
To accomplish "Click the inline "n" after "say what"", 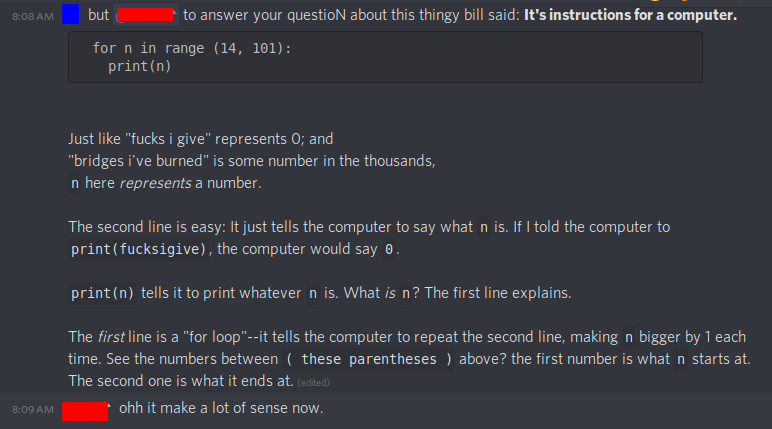I will click(484, 227).
